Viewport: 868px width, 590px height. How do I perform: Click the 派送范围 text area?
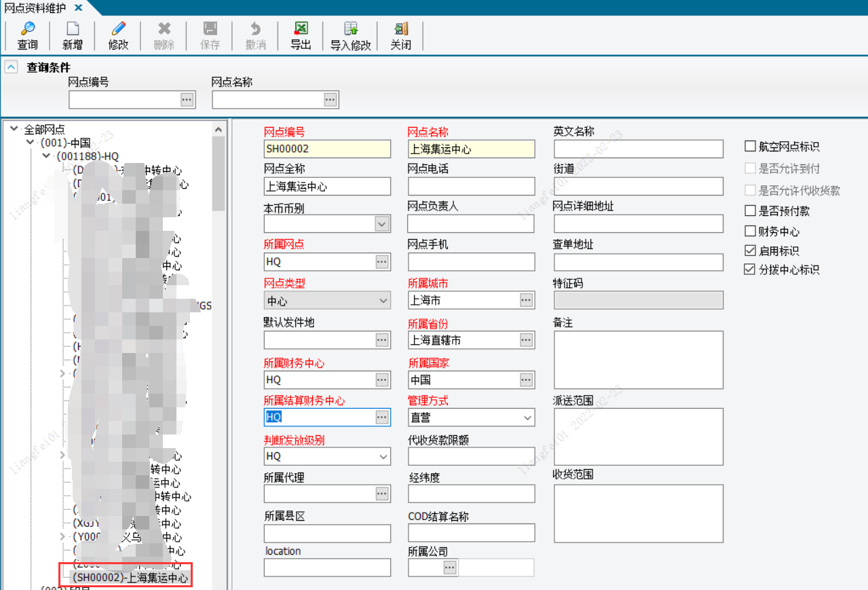point(639,437)
